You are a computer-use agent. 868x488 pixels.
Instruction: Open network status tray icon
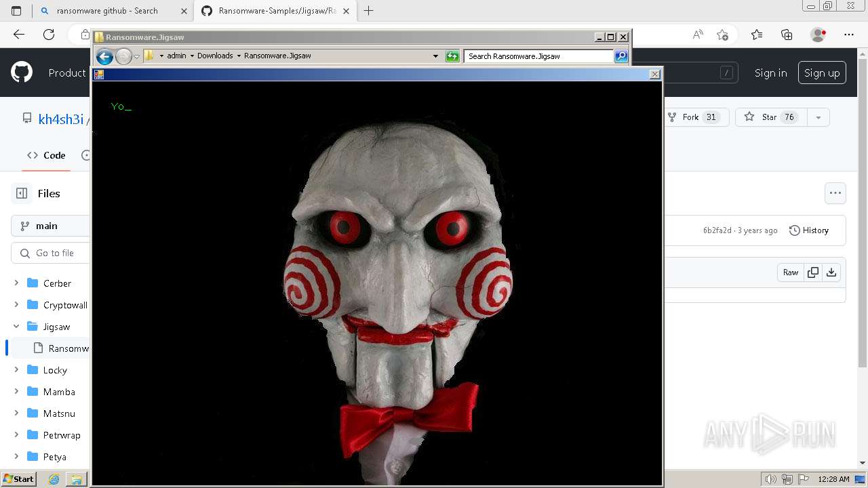[x=787, y=479]
